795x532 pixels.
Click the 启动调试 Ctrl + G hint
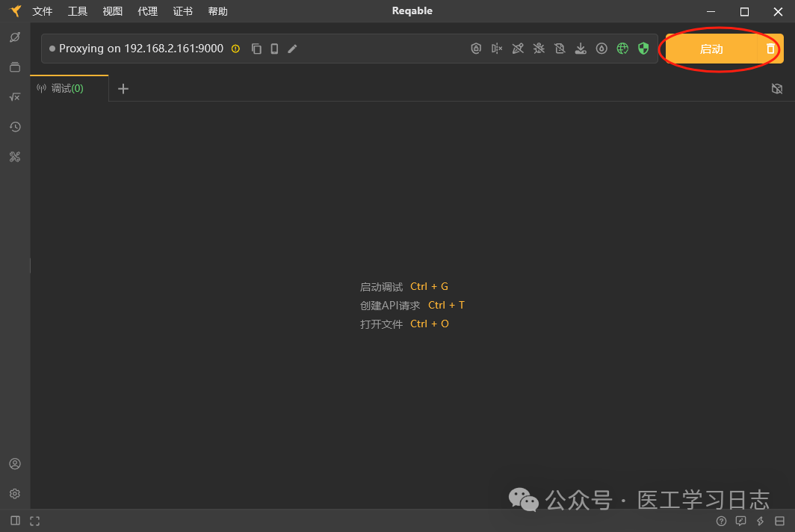(x=404, y=286)
